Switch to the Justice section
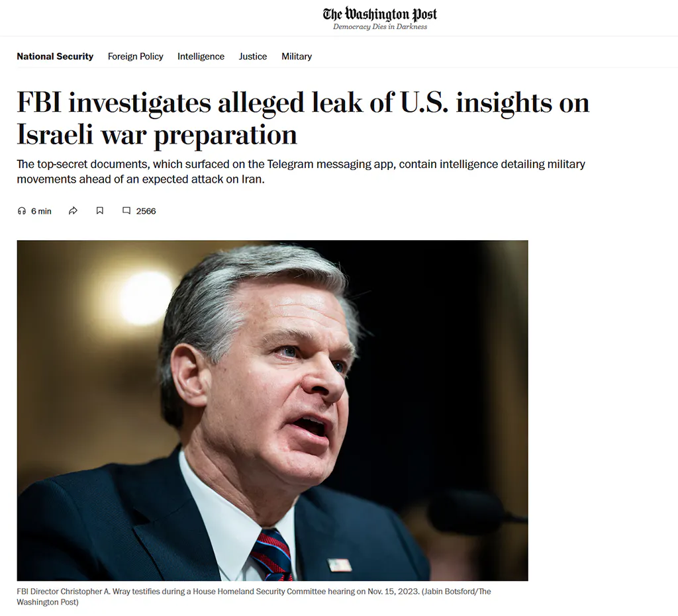This screenshot has height=616, width=678. click(x=253, y=57)
